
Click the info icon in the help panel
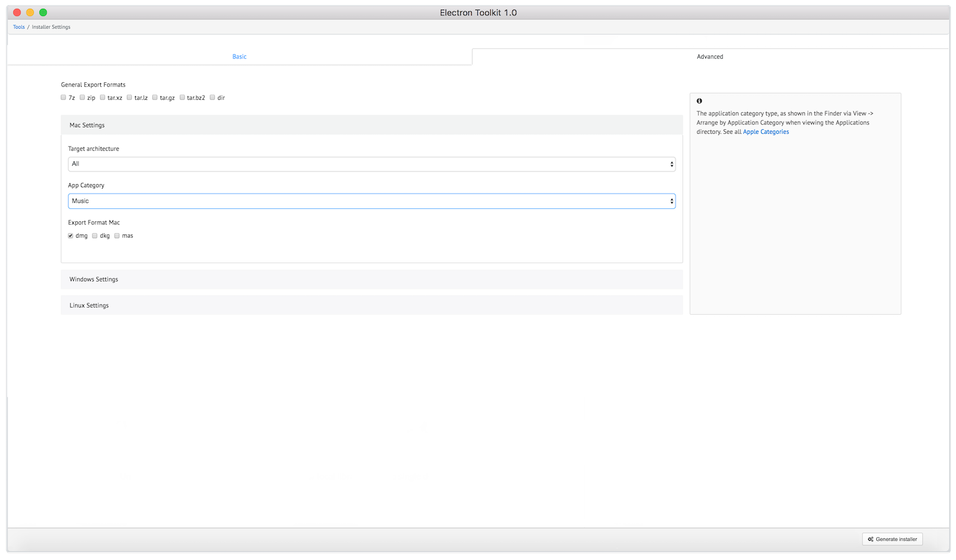(699, 101)
